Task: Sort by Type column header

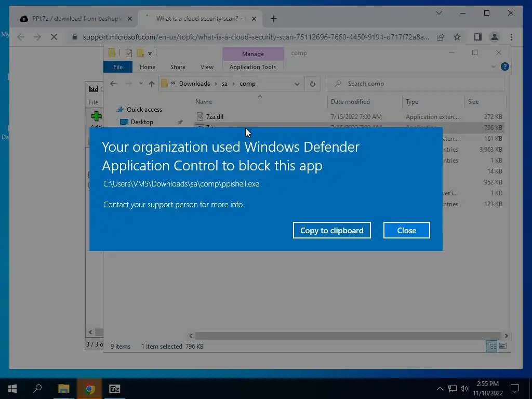Action: (x=412, y=101)
